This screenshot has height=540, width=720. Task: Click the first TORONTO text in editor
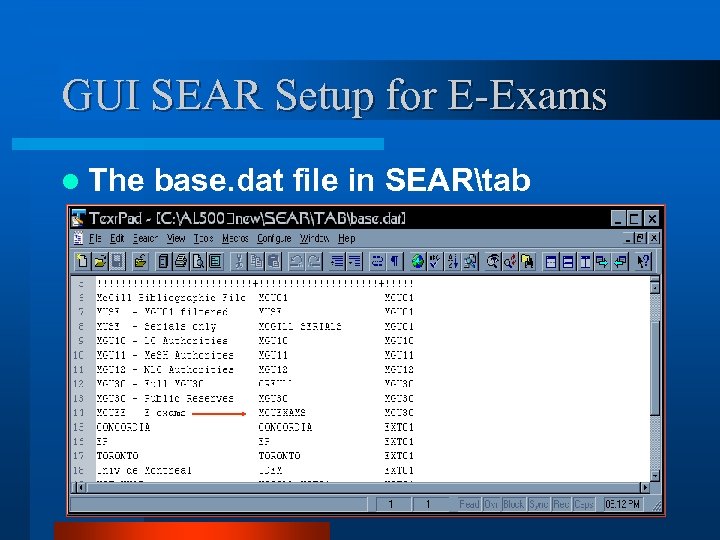pyautogui.click(x=118, y=456)
